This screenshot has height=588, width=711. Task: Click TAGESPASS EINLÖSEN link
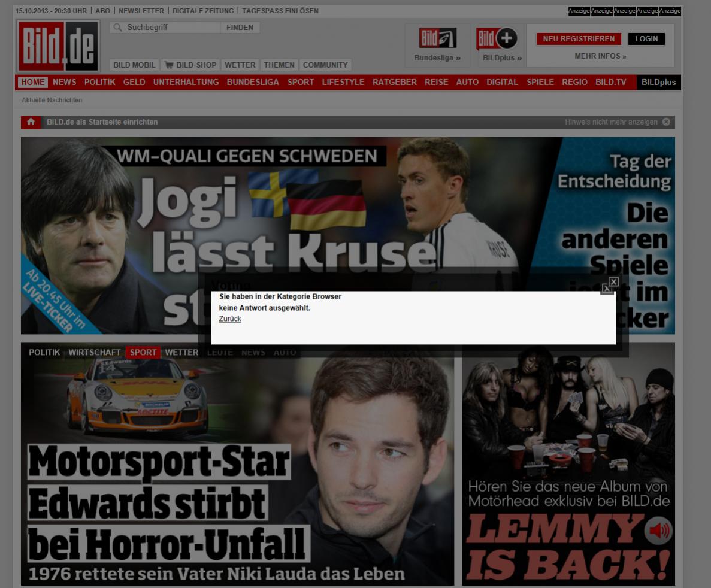280,10
